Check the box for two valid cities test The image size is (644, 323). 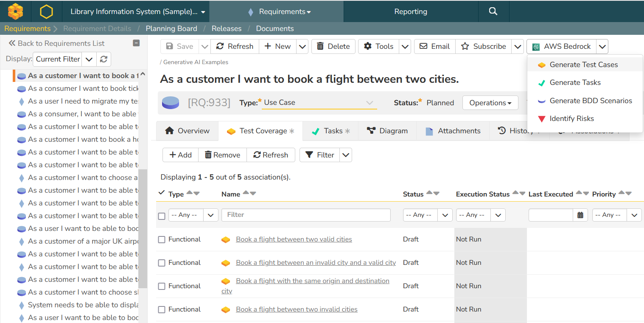[162, 240]
